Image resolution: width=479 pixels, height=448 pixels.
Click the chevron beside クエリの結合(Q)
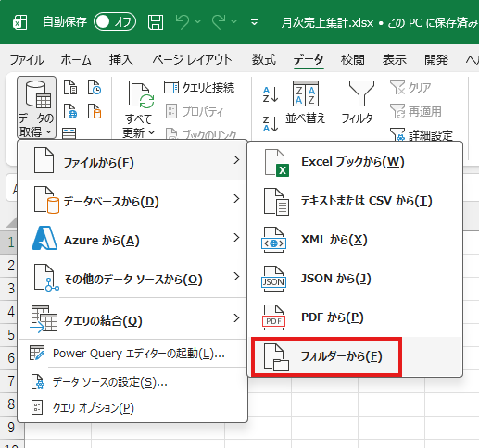click(236, 317)
